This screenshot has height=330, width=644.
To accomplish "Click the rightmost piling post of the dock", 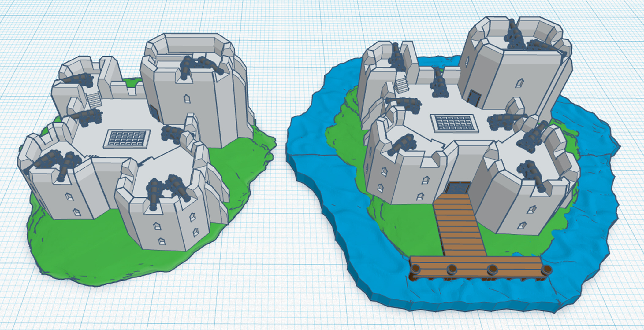I will pyautogui.click(x=546, y=270).
